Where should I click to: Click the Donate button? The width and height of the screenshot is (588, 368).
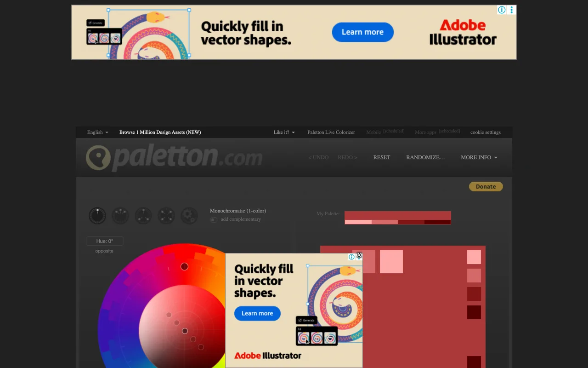point(486,186)
